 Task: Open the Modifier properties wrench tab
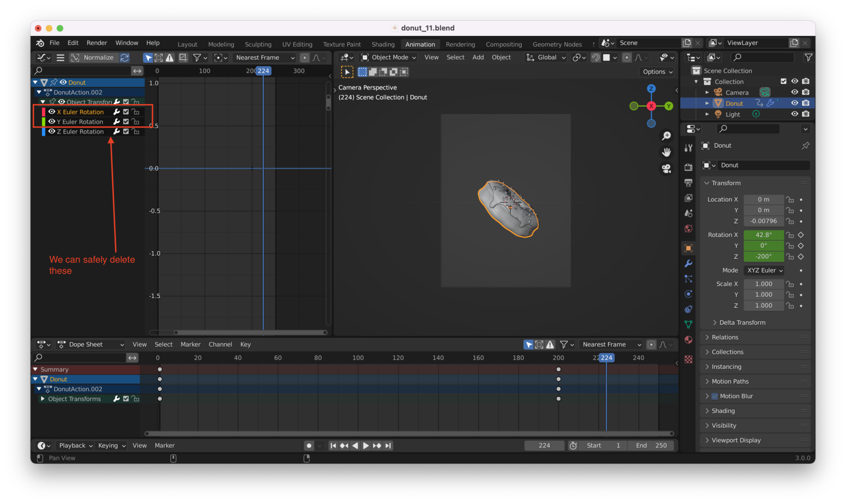tap(688, 264)
